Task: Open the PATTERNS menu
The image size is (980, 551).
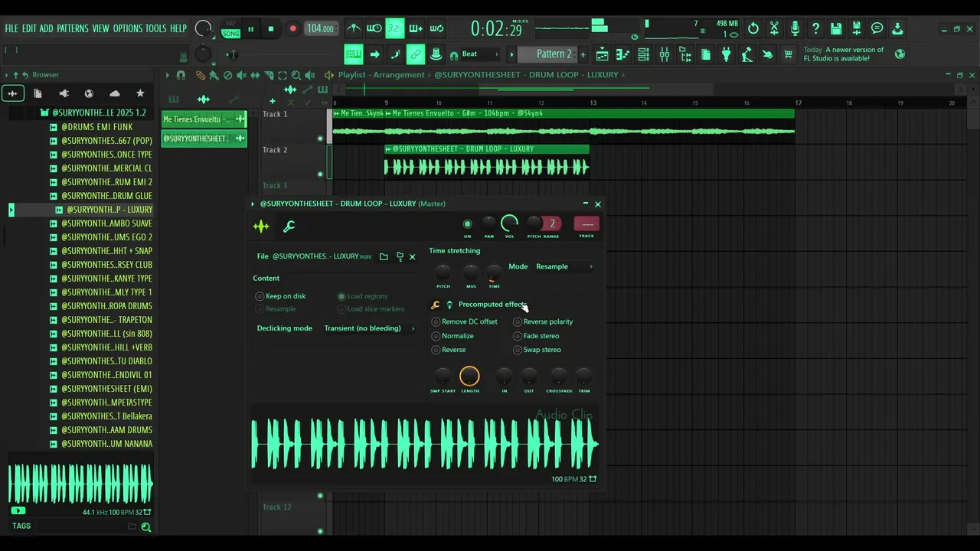Action: pyautogui.click(x=73, y=28)
